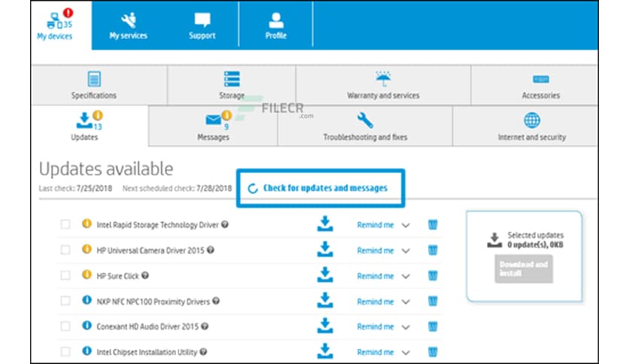
Task: Download Intel Rapid Storage Technology Driver update
Action: point(325,223)
